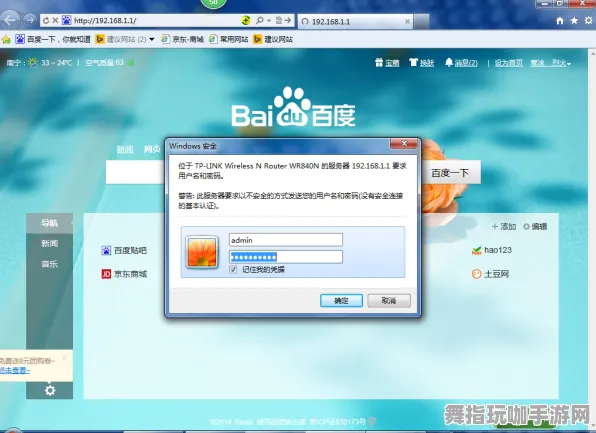Viewport: 596px width, 433px height.
Task: Click the admin username field
Action: (x=286, y=240)
